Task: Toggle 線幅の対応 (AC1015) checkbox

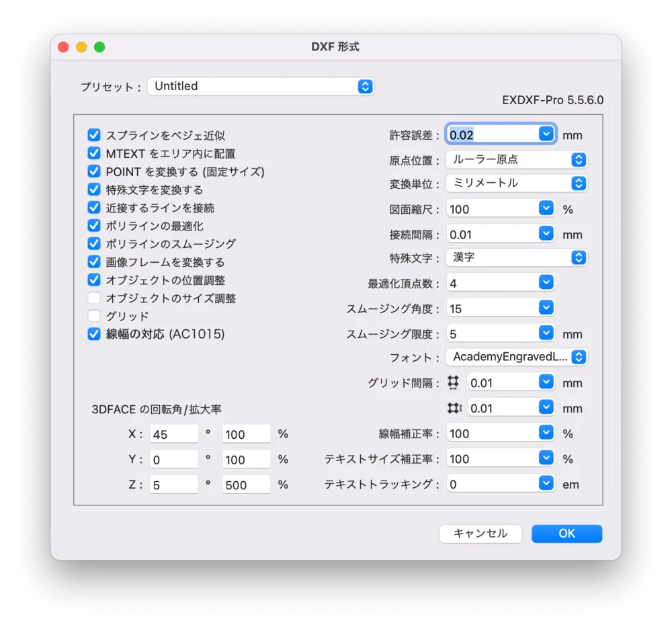Action: [x=94, y=334]
